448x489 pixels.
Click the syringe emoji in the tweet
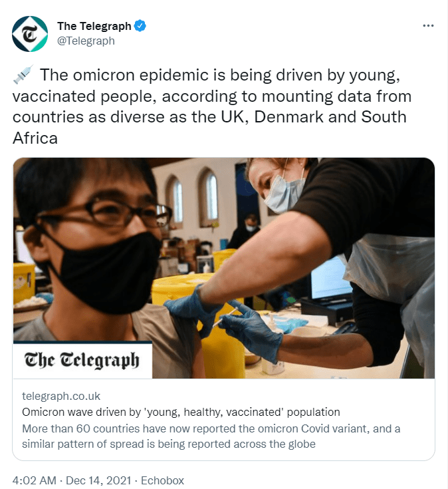[23, 75]
